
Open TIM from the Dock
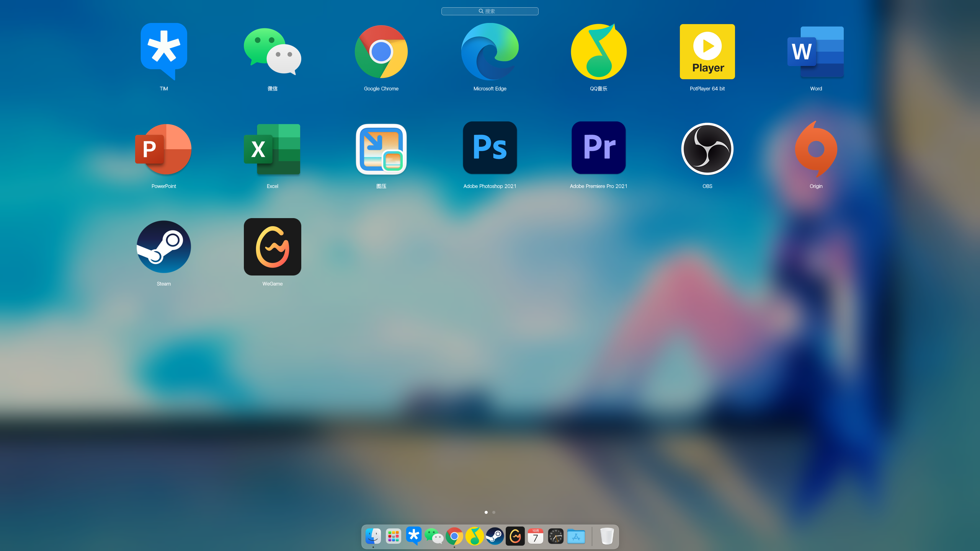(414, 536)
